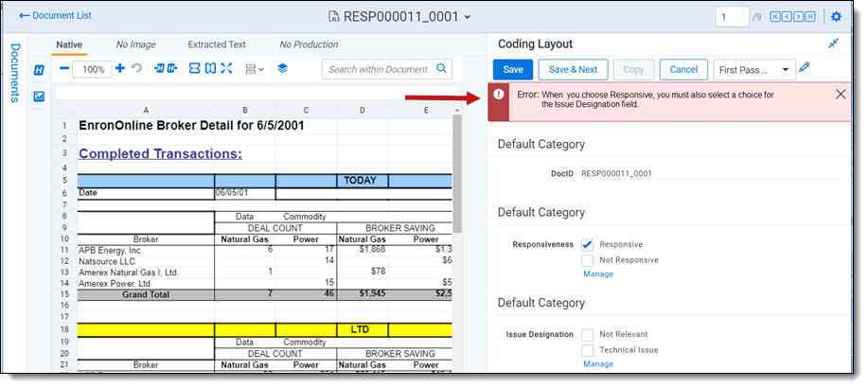The image size is (868, 388).
Task: Open viewer settings gear icon
Action: coord(836,16)
